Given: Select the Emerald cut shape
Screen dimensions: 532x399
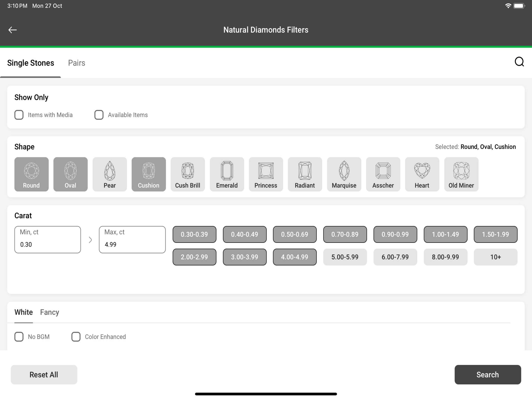Looking at the screenshot, I should tap(227, 174).
